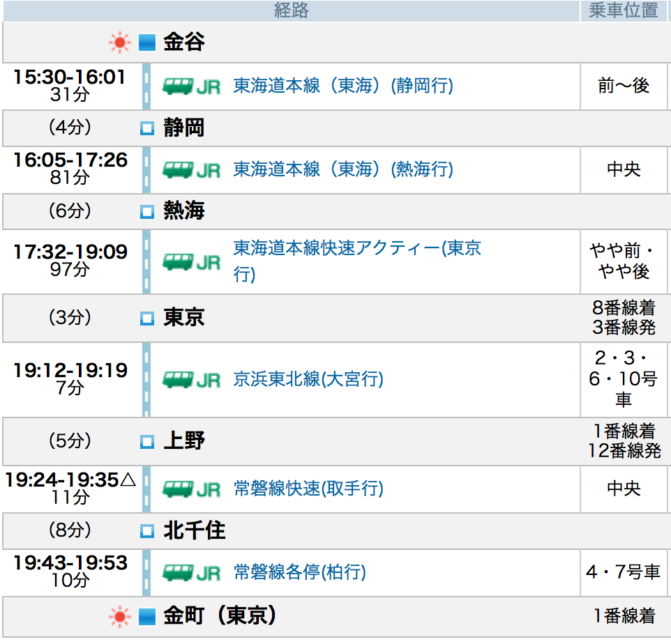
Task: Click the transfer square marker beside 熱海
Action: tap(146, 211)
